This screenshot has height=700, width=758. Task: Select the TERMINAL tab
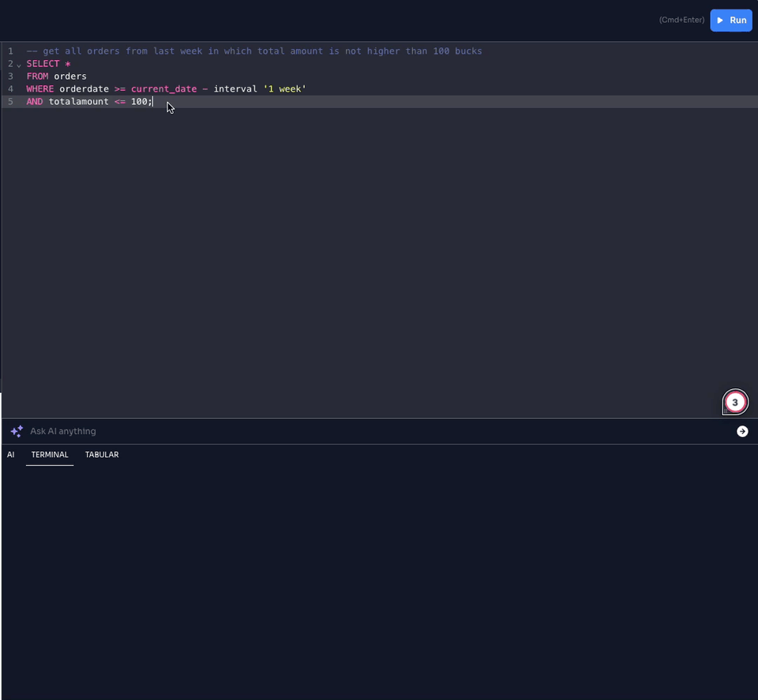coord(50,455)
